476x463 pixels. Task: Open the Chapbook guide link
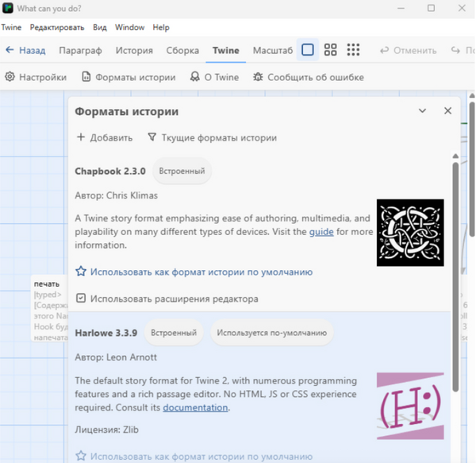tap(321, 232)
